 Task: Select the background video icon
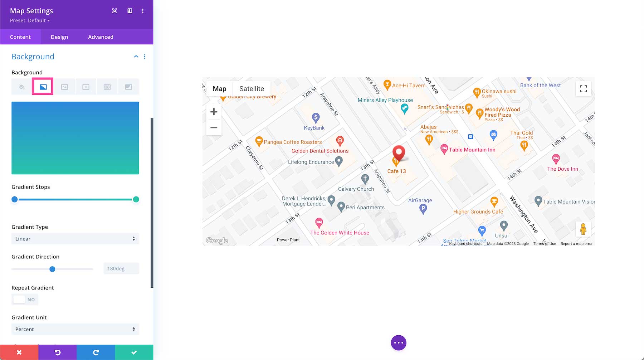pos(86,87)
